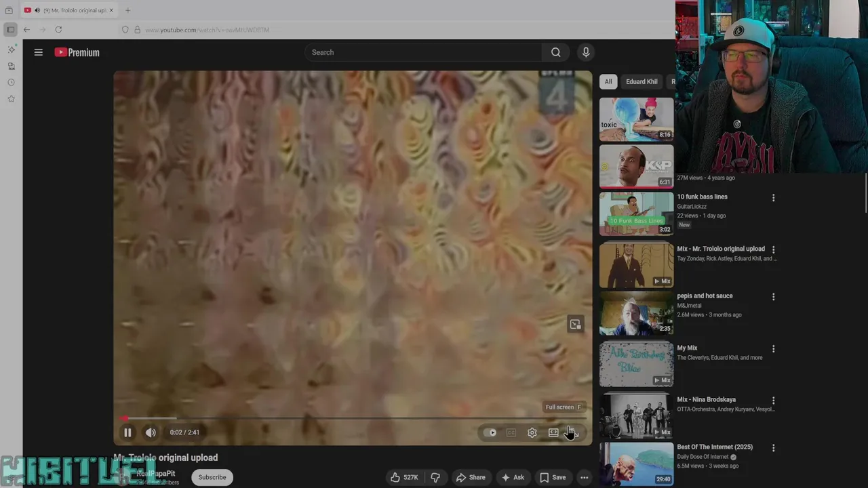Open options menu for "pepis and hot sauce"
The height and width of the screenshot is (488, 868).
pos(773,297)
